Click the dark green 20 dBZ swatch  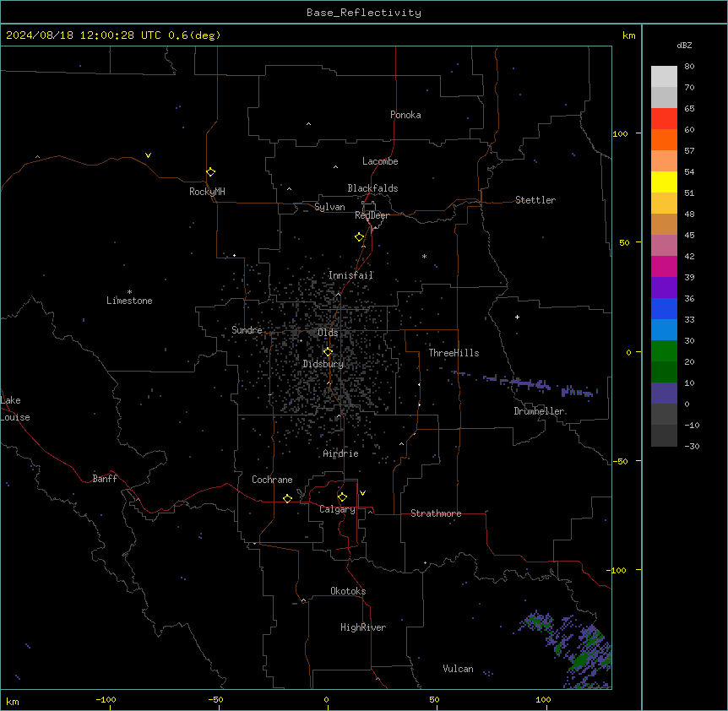664,372
